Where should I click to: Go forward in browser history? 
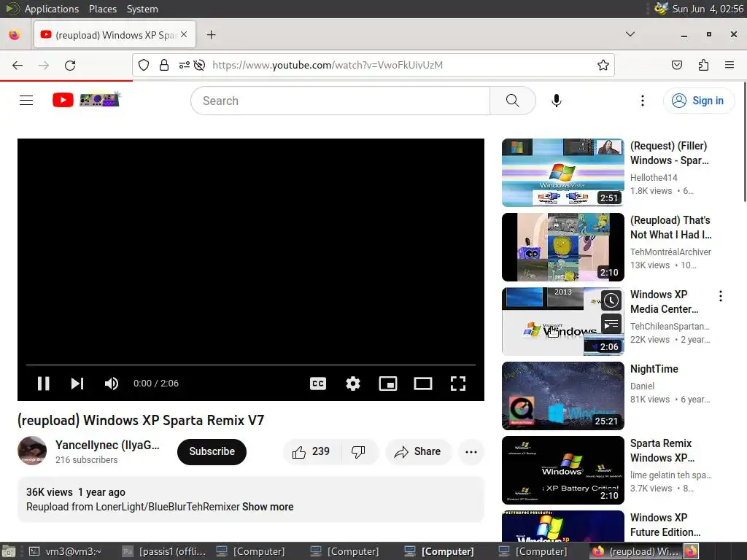pos(44,65)
